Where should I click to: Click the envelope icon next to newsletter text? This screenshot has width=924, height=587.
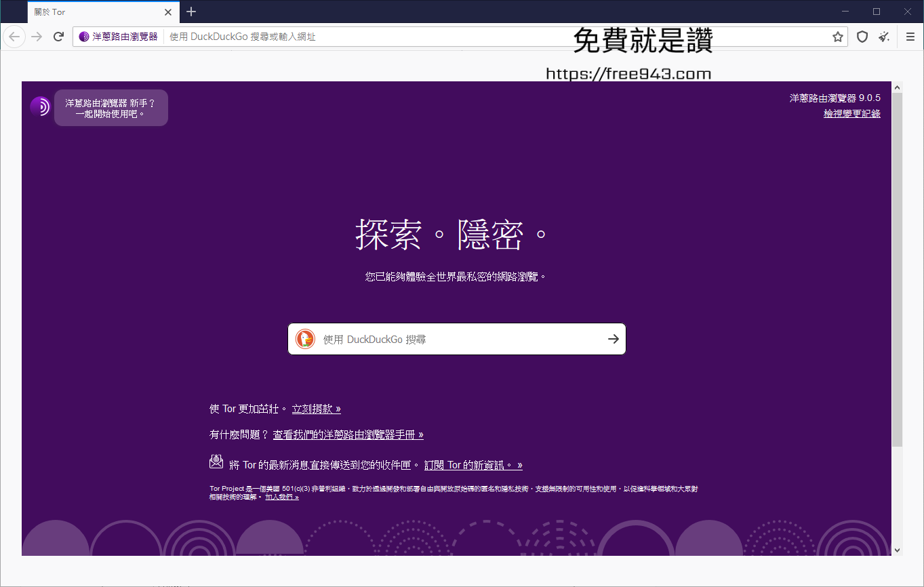click(x=216, y=462)
